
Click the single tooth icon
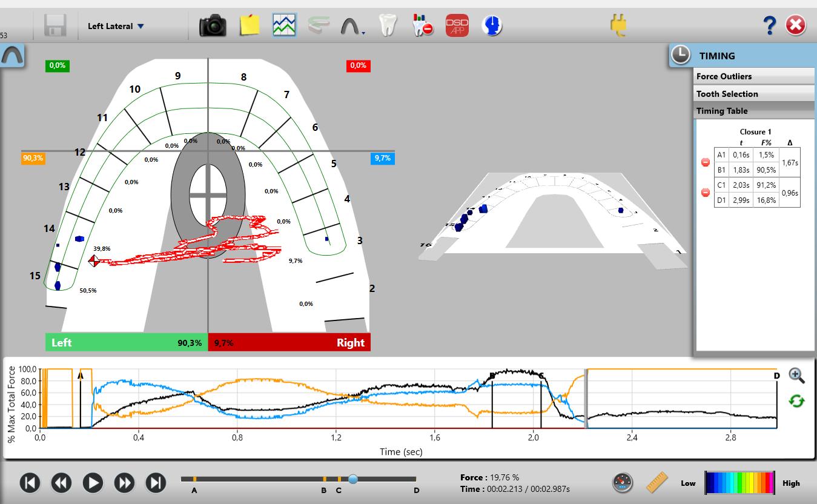pos(386,25)
